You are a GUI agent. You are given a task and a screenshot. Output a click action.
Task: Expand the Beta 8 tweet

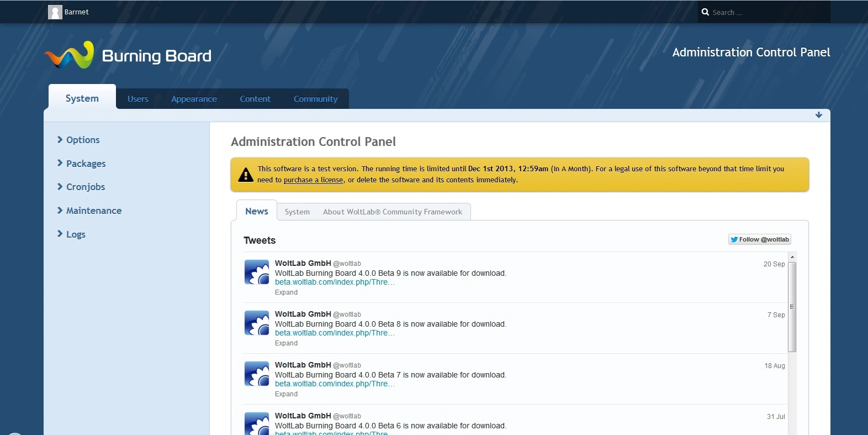[286, 343]
